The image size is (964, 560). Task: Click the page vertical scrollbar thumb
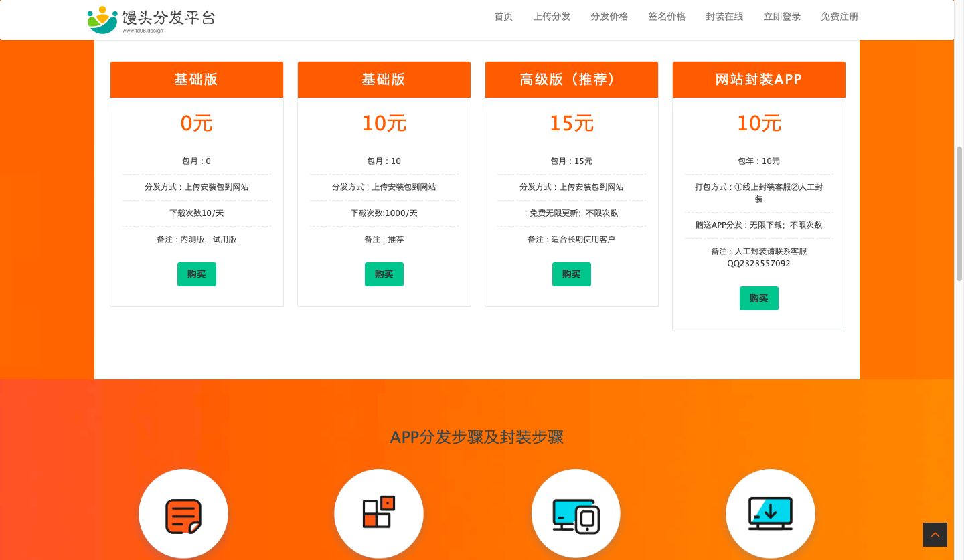[x=959, y=213]
